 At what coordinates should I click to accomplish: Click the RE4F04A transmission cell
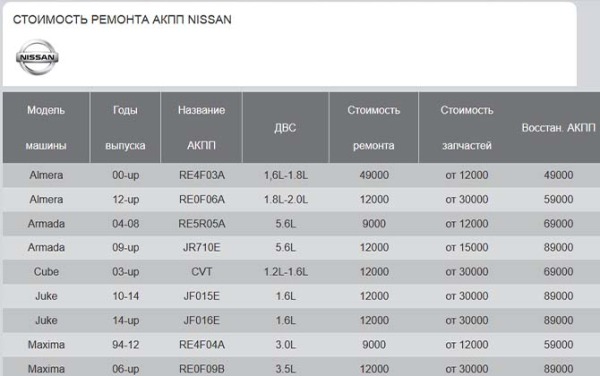(202, 345)
